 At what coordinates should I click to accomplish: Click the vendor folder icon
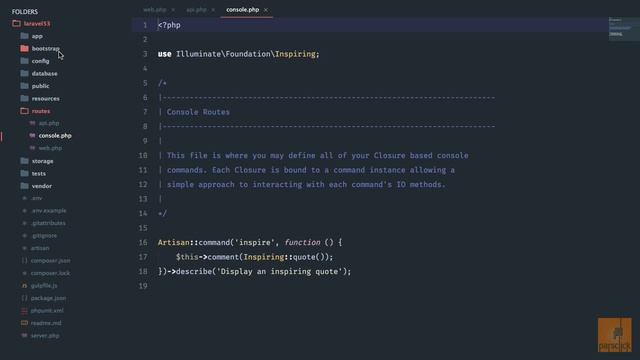click(x=24, y=186)
